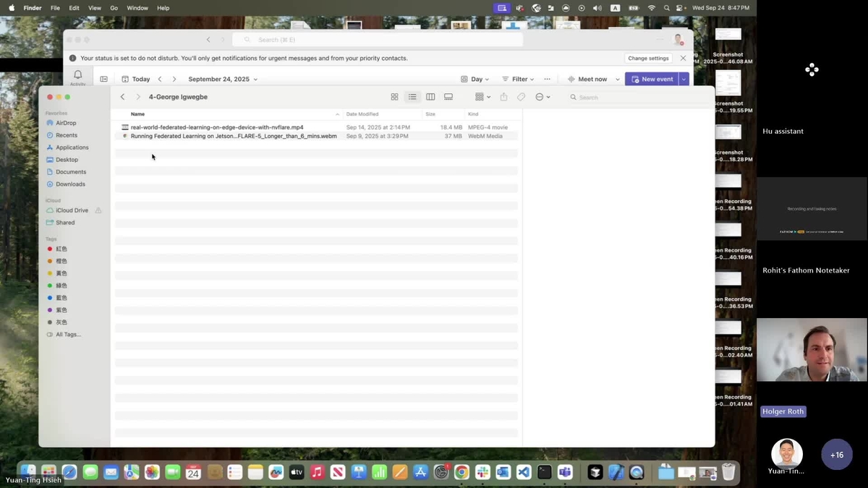The width and height of the screenshot is (868, 488).
Task: Select the purple tag 紫色
Action: (x=61, y=310)
